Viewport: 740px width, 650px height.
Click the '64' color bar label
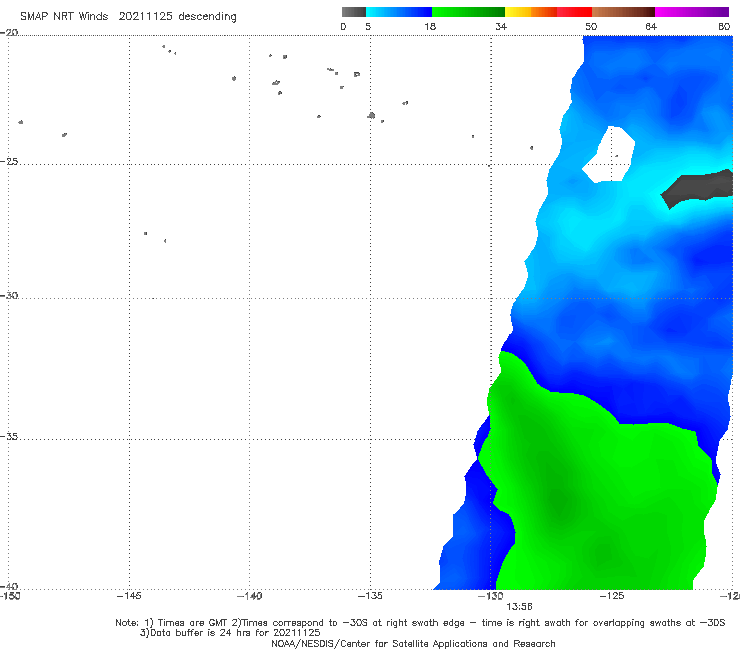click(x=651, y=26)
